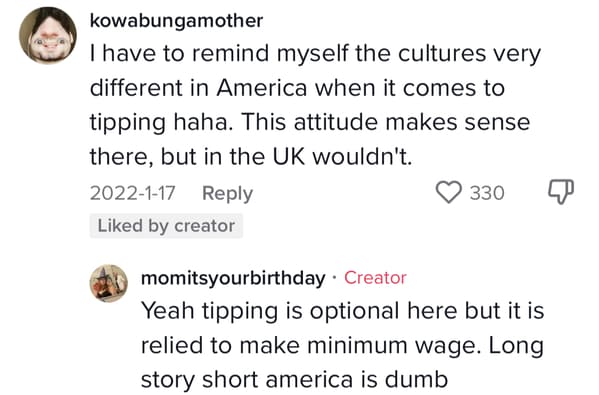The height and width of the screenshot is (395, 599).
Task: Reply to kowabungamother's comment
Action: 227,193
